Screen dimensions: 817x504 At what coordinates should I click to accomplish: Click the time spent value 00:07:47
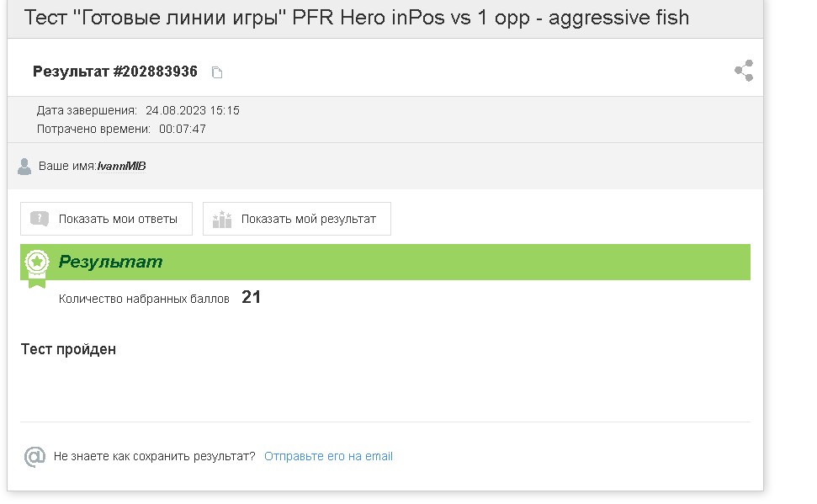click(183, 129)
